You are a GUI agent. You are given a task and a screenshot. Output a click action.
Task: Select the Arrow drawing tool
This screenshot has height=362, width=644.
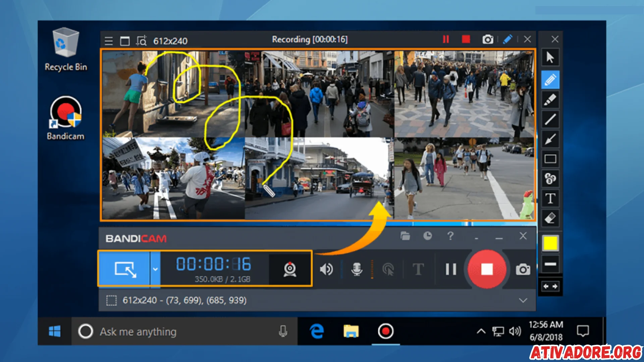click(550, 139)
